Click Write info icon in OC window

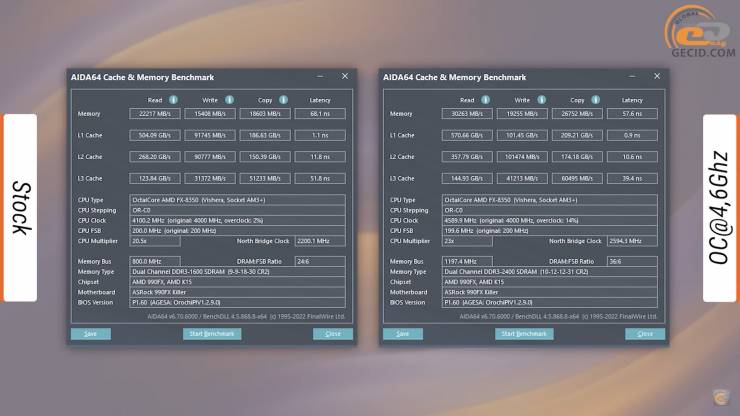(542, 100)
